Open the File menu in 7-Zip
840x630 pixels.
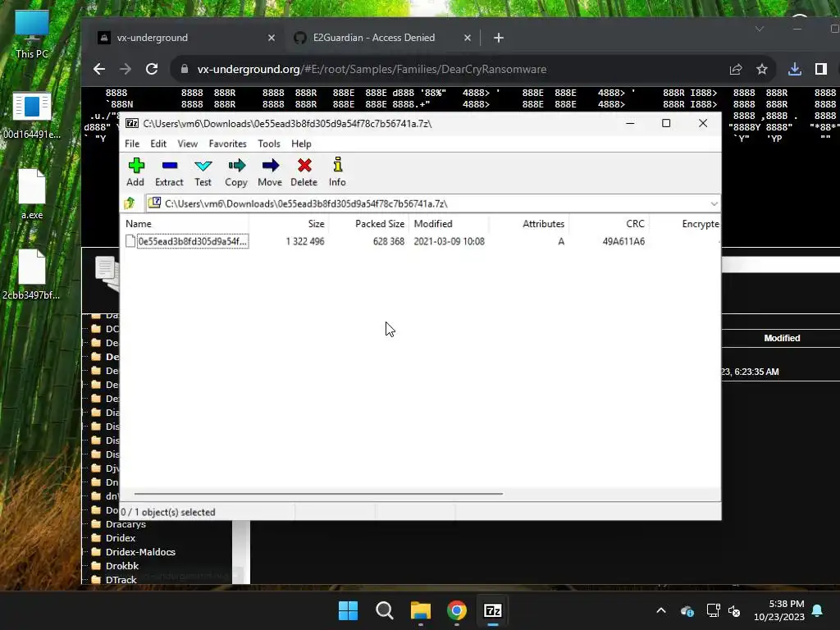point(132,144)
